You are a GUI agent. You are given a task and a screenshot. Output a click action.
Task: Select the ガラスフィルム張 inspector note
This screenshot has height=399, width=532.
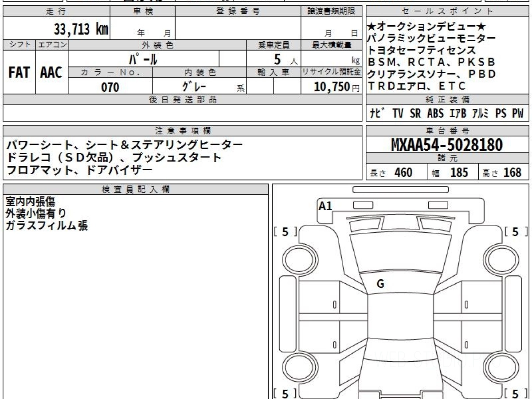point(47,225)
